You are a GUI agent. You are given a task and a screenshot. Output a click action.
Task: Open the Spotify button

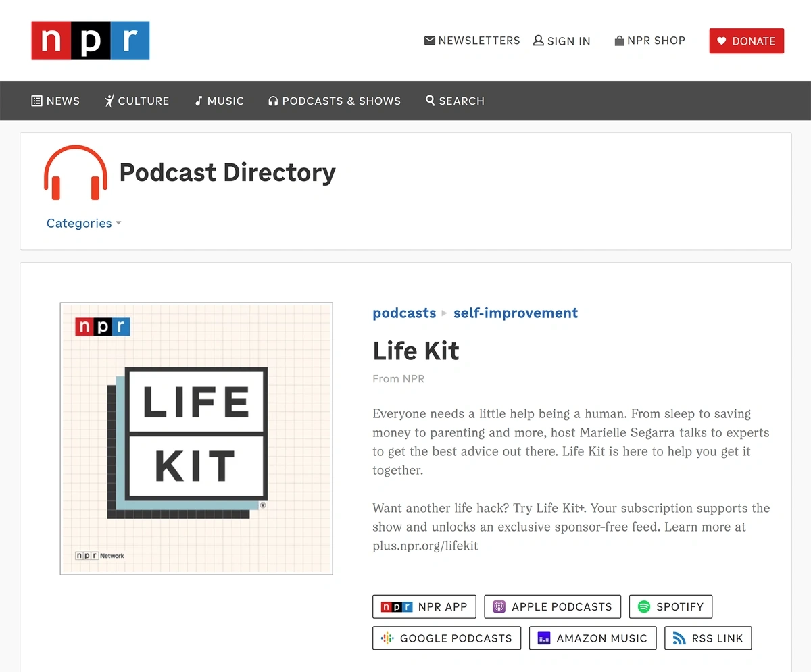[x=671, y=606]
